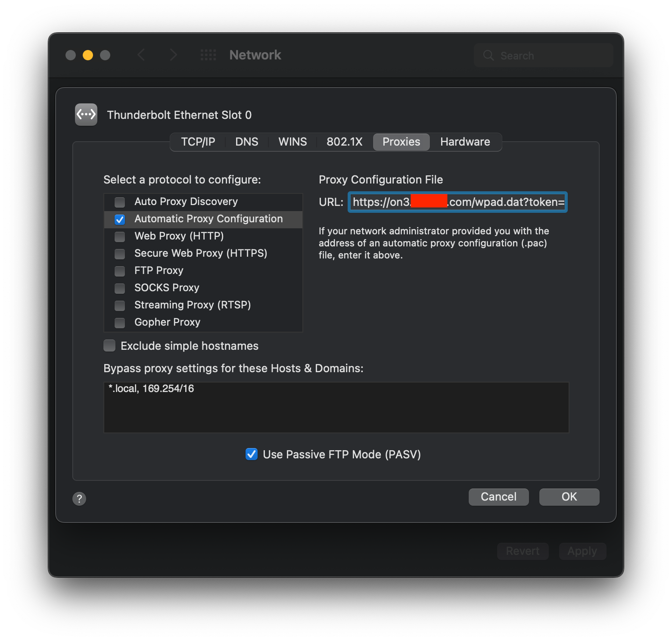
Task: Enable Web Proxy (HTTP) checkbox
Action: coord(120,236)
